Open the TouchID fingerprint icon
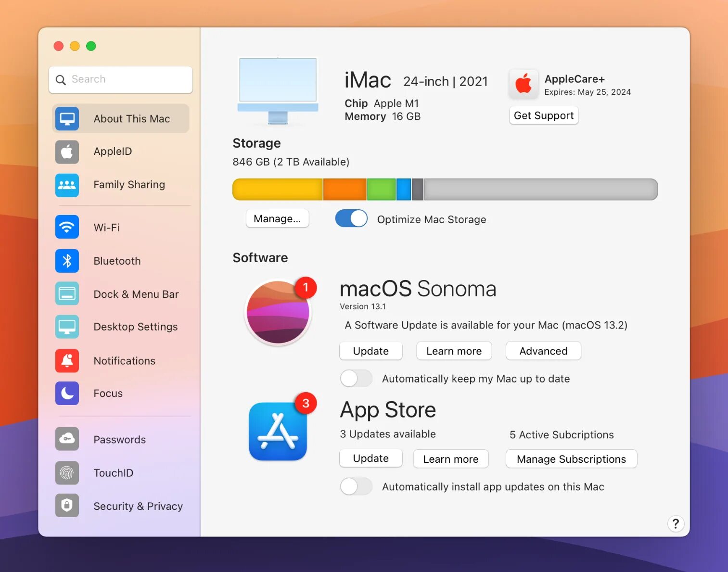 (x=67, y=473)
